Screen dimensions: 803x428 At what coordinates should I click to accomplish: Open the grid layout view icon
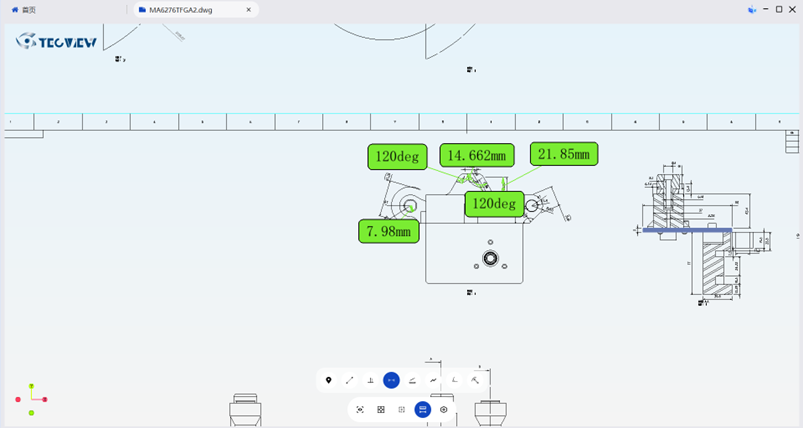381,410
